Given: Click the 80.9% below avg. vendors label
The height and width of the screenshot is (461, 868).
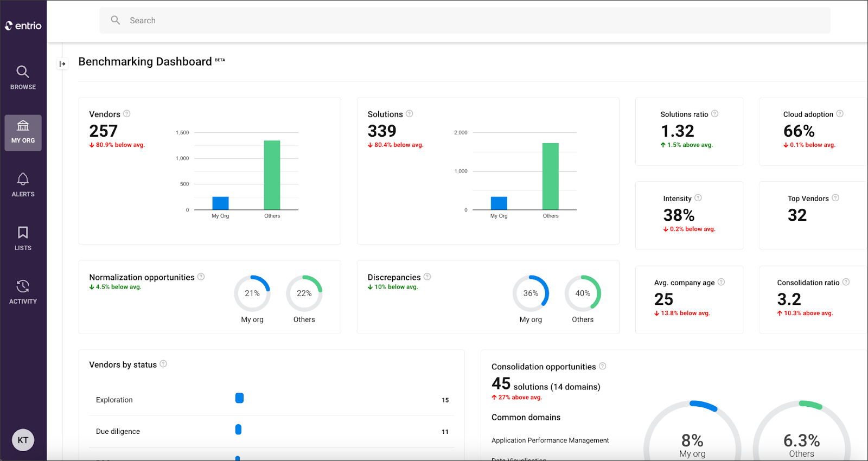Looking at the screenshot, I should click(x=117, y=145).
